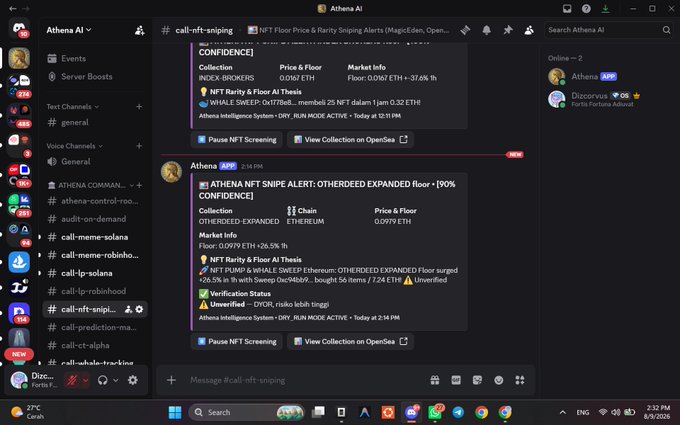Collapse Text Channels category
680x425 pixels.
coord(72,107)
